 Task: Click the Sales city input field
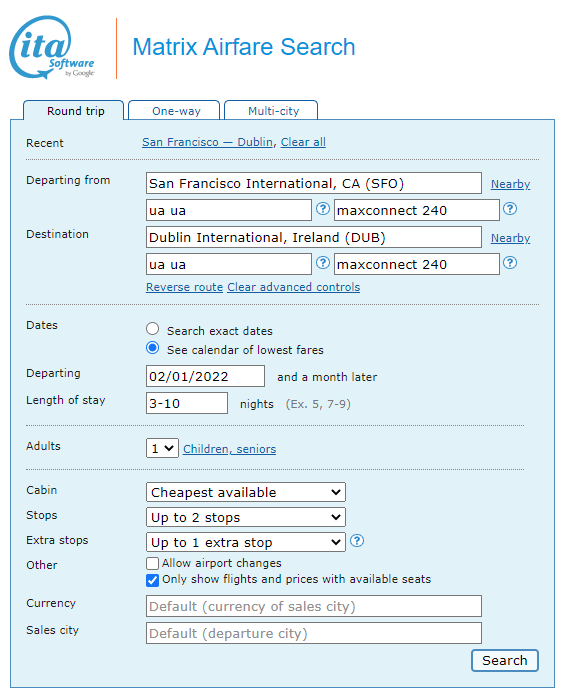pyautogui.click(x=314, y=633)
